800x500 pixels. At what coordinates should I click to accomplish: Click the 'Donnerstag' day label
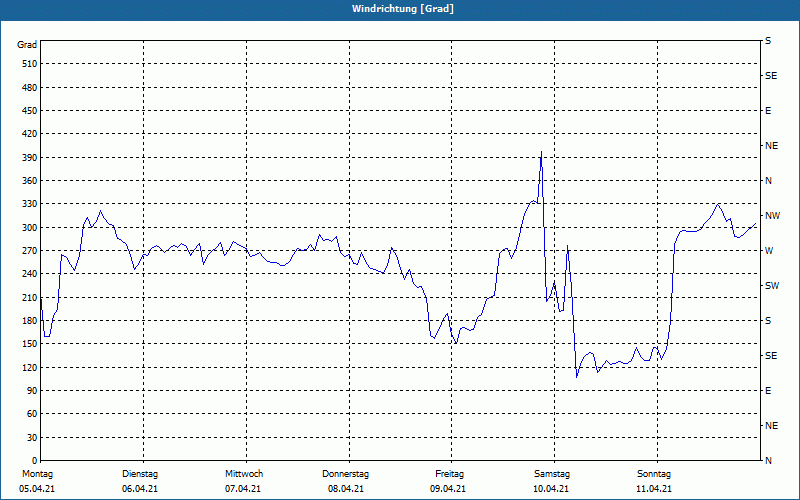(x=345, y=474)
